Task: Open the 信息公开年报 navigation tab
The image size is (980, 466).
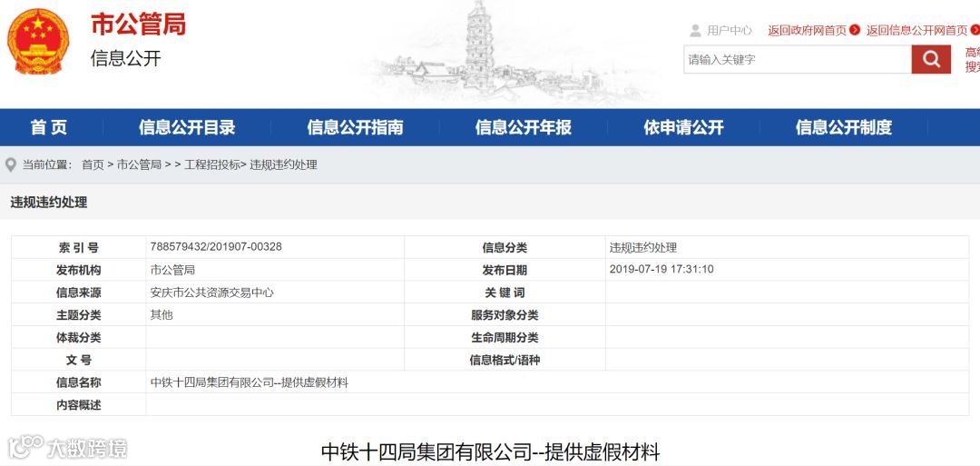Action: pos(524,127)
